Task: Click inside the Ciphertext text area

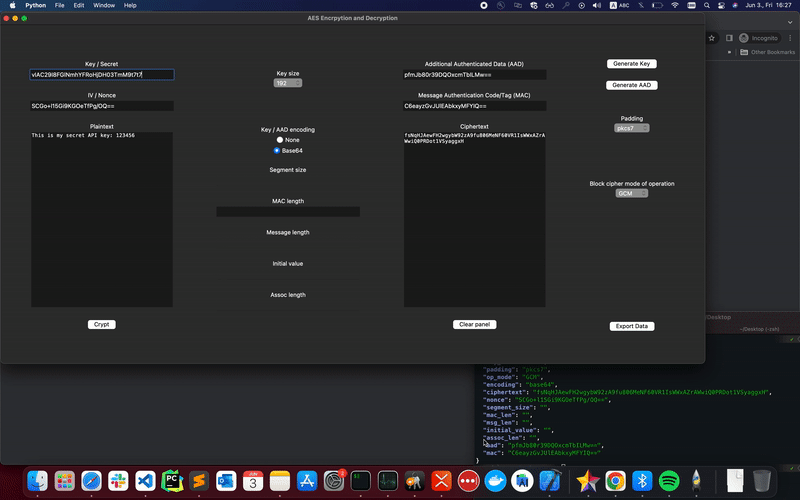Action: pos(474,219)
